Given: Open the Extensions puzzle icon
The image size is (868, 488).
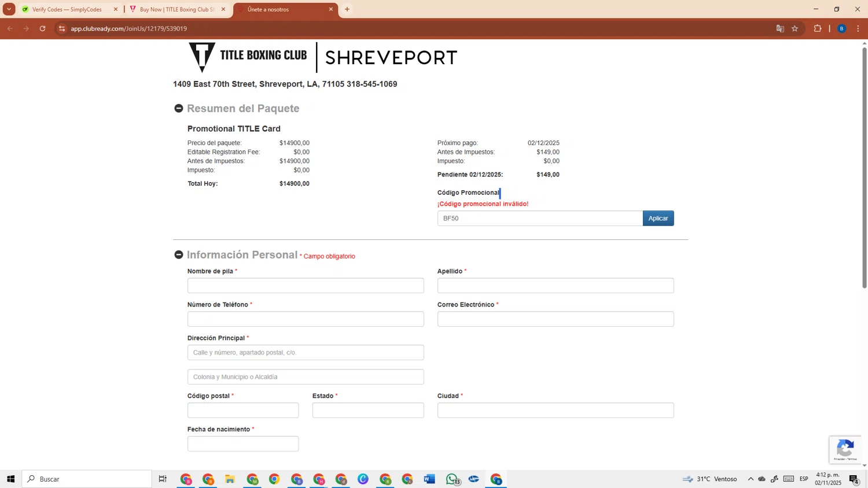Looking at the screenshot, I should click(x=818, y=28).
